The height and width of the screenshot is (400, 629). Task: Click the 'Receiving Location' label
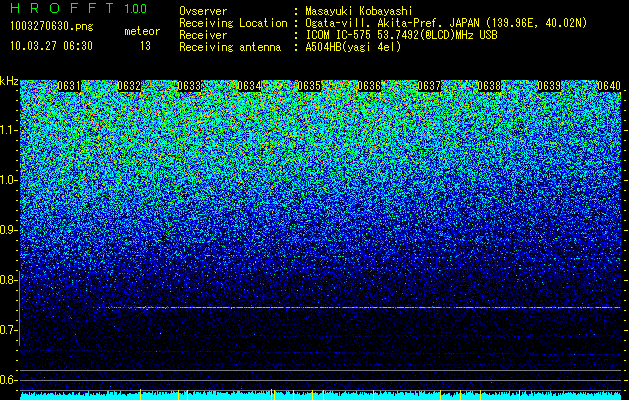coord(233,23)
